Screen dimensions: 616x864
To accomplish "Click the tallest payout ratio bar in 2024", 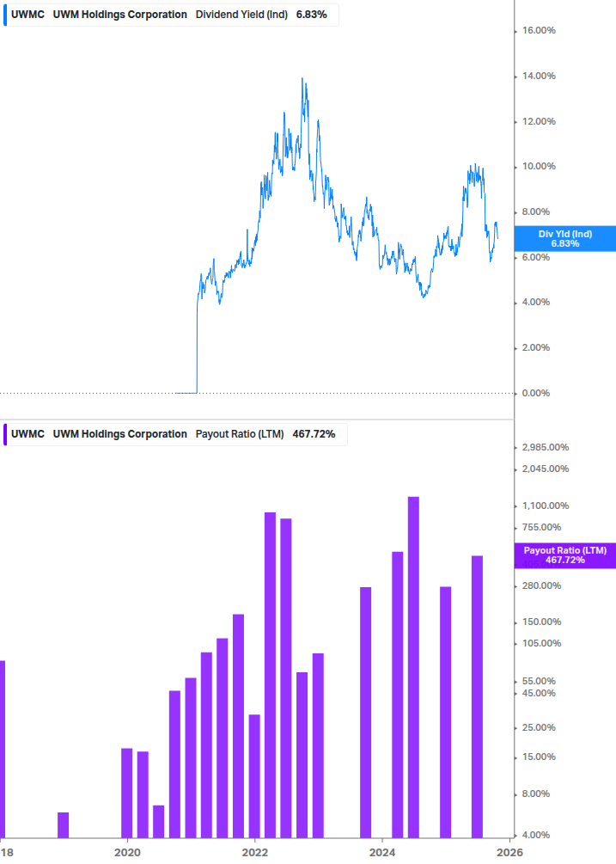I will click(413, 666).
